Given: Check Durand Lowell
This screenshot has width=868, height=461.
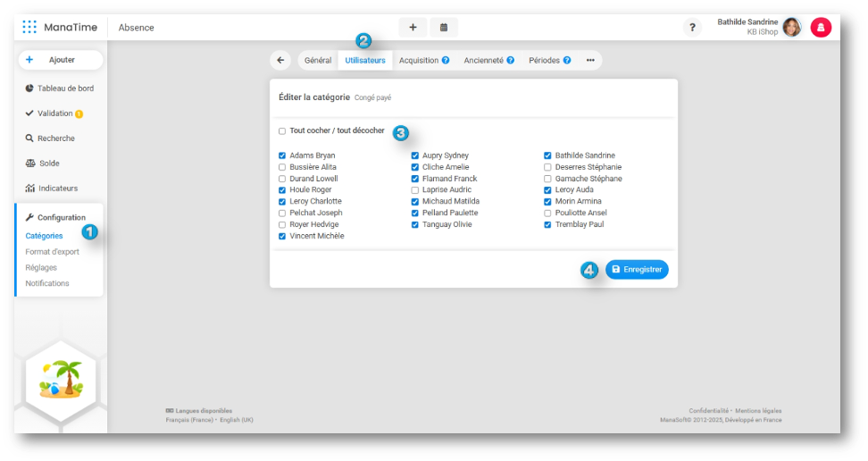Looking at the screenshot, I should pyautogui.click(x=282, y=179).
